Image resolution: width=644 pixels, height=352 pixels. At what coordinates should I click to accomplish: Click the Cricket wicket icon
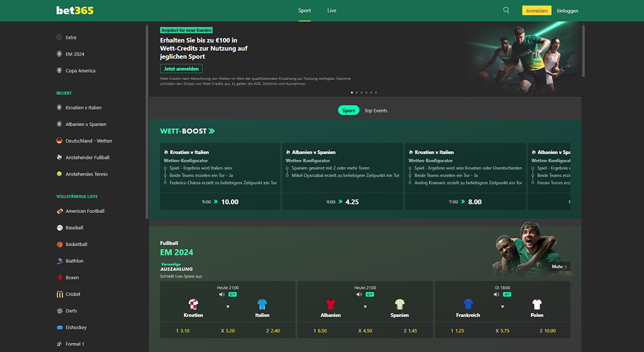pos(60,294)
